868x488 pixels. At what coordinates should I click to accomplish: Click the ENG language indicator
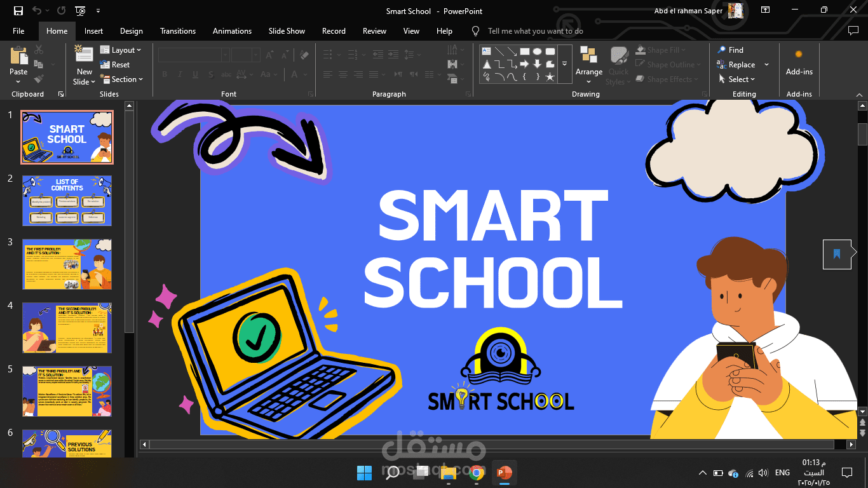tap(782, 473)
